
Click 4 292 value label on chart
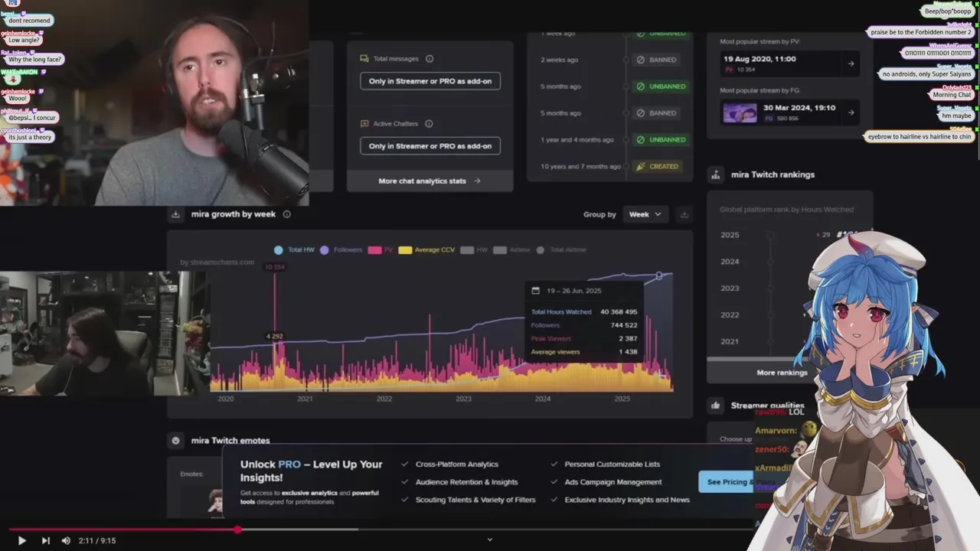click(x=274, y=336)
